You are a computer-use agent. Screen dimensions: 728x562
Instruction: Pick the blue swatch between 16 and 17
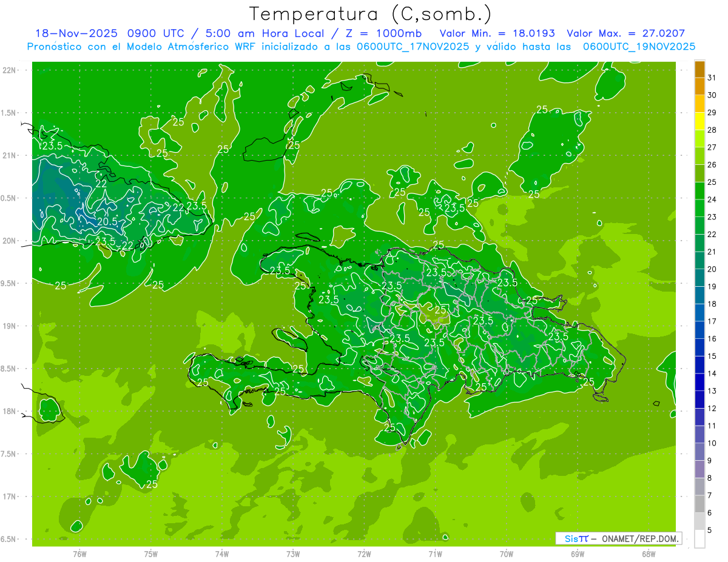click(699, 330)
